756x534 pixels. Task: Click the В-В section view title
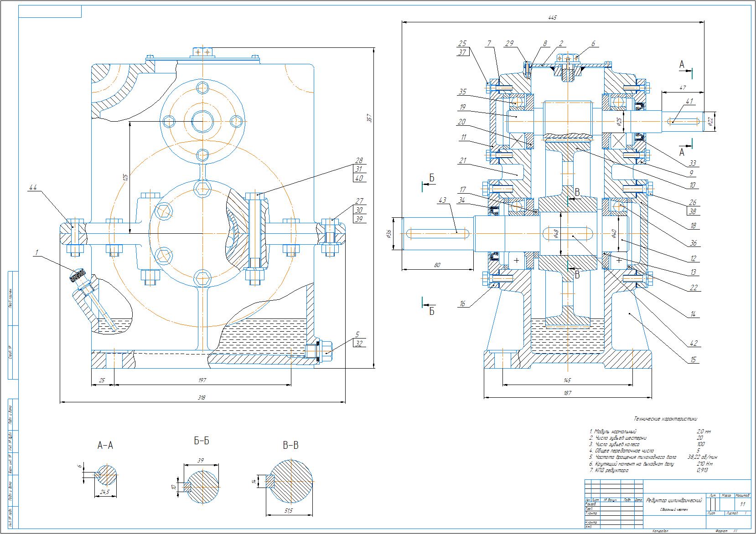[x=290, y=445]
